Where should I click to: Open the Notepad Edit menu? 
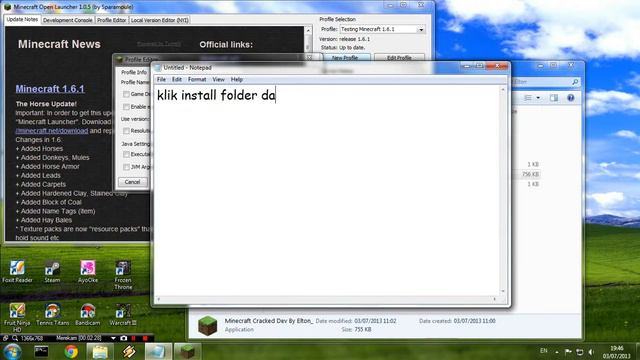[x=177, y=80]
